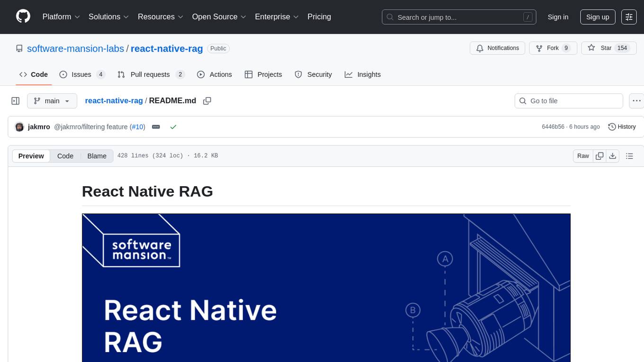644x362 pixels.
Task: Copy raw file contents icon
Action: tap(599, 156)
